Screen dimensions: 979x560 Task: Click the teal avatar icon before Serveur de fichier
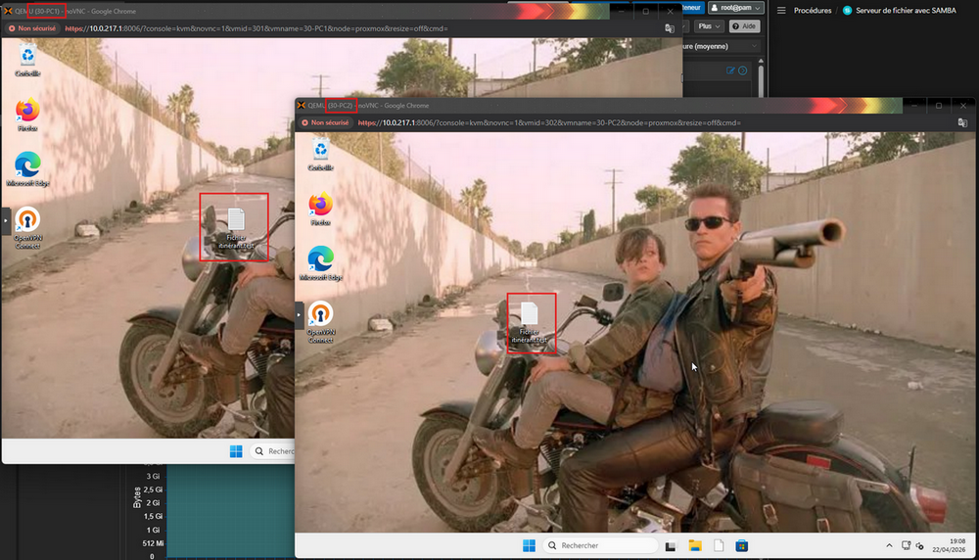[847, 11]
